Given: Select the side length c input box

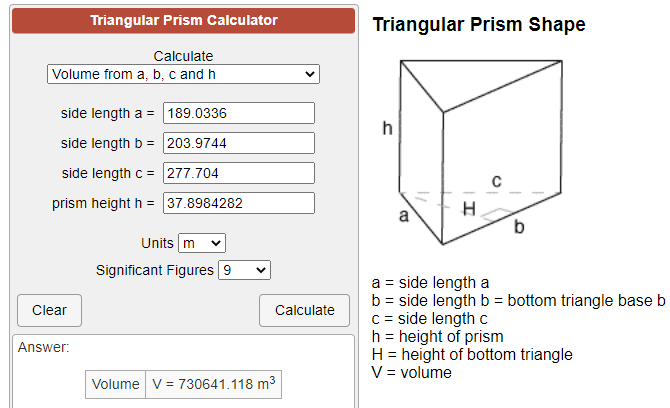Looking at the screenshot, I should tap(237, 173).
